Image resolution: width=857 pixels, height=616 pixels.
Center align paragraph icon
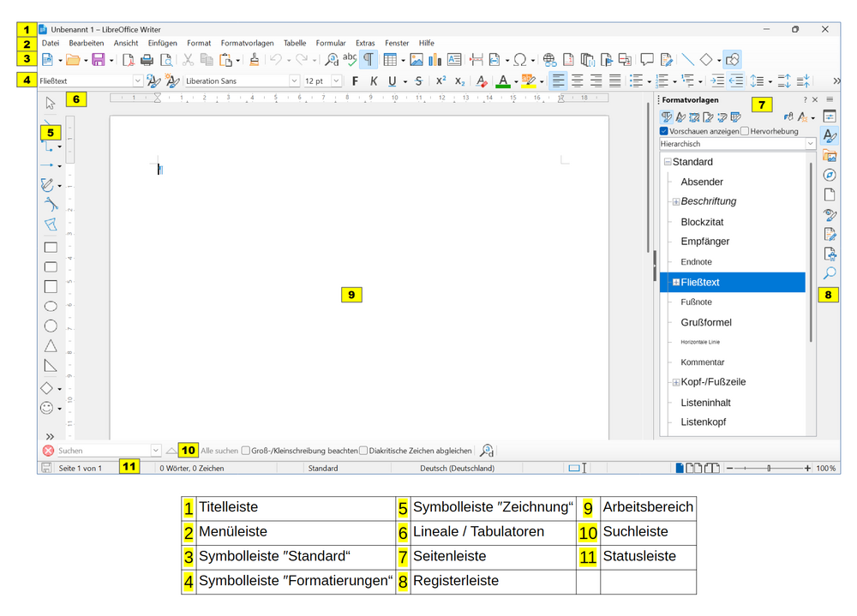(577, 81)
